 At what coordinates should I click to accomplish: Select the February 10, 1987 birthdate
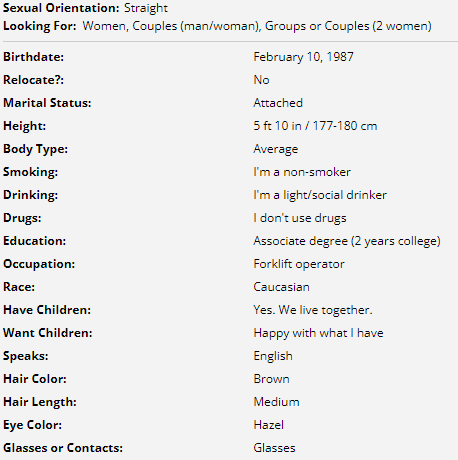tap(303, 57)
